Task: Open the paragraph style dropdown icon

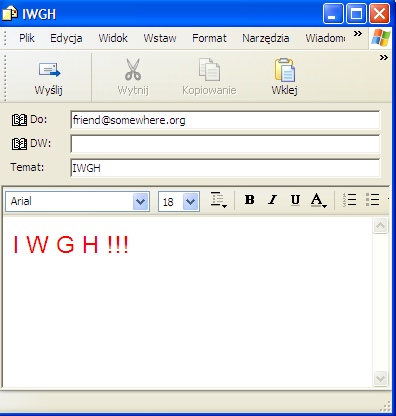Action: point(219,200)
